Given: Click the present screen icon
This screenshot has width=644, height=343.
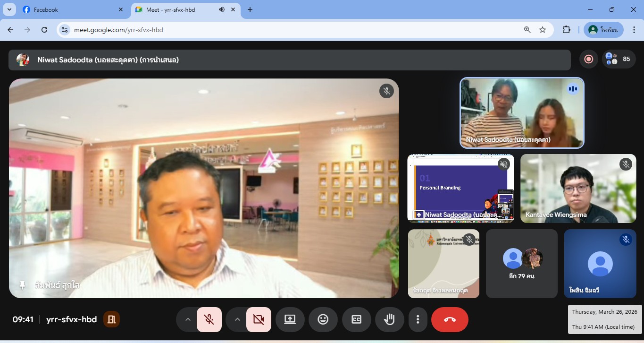Looking at the screenshot, I should 290,319.
